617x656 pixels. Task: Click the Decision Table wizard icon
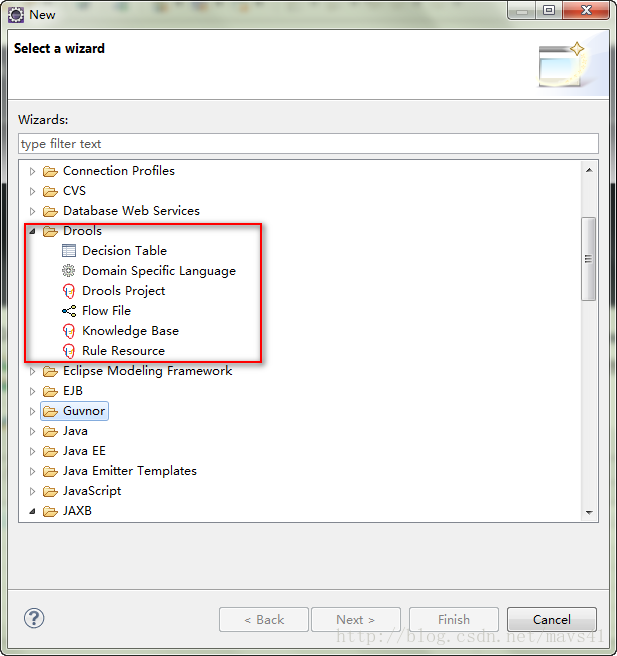[69, 251]
